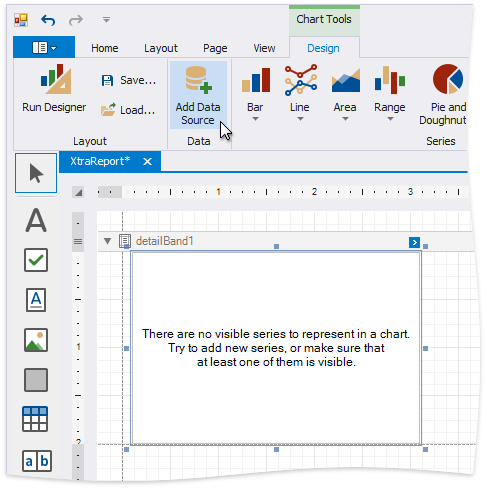Choose the Area series type

click(345, 89)
